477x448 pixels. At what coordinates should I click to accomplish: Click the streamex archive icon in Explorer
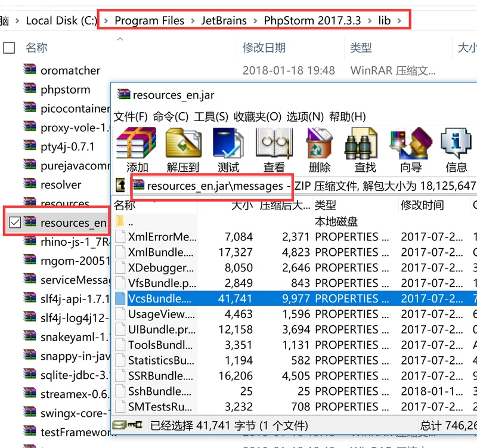pos(30,393)
